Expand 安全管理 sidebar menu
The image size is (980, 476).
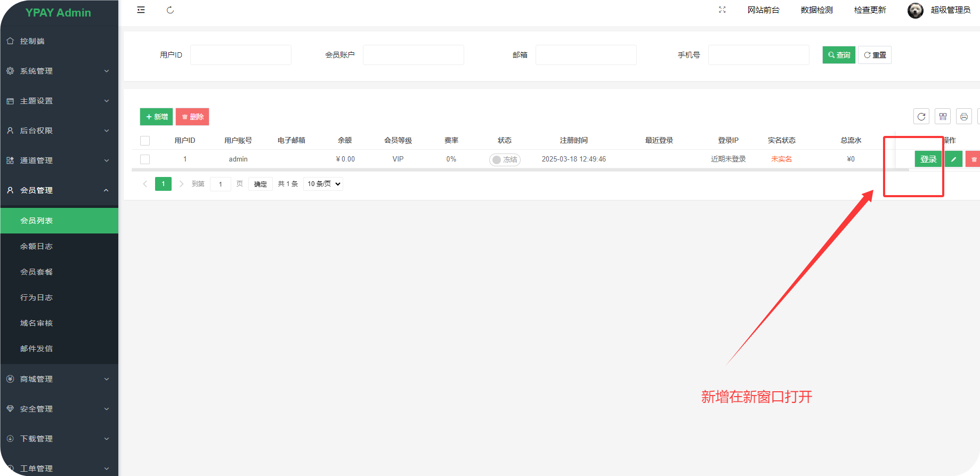pos(59,409)
